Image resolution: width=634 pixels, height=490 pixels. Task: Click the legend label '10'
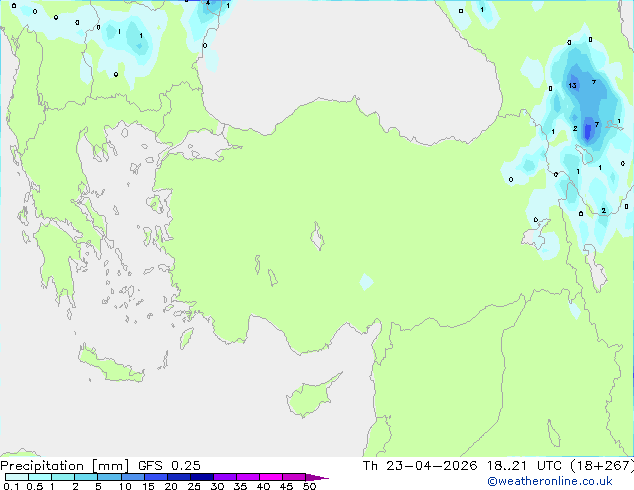coord(125,486)
